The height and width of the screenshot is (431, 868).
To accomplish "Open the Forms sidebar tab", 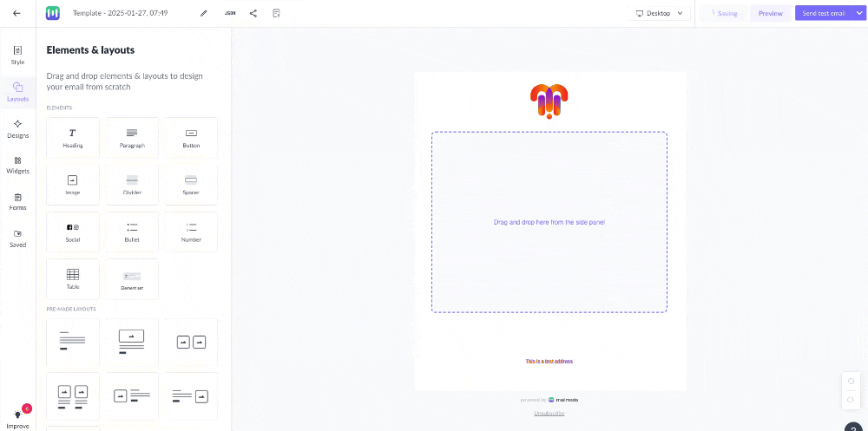I will 17,202.
